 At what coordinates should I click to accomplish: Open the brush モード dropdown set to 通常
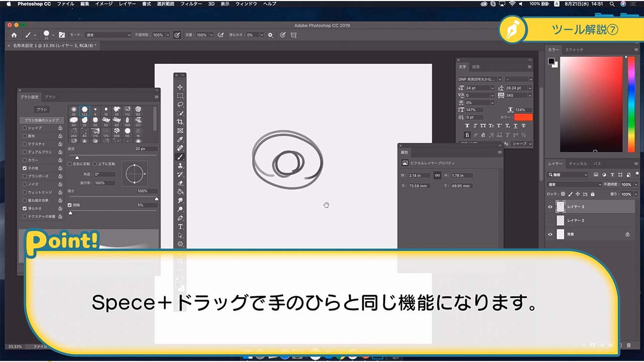pos(107,35)
